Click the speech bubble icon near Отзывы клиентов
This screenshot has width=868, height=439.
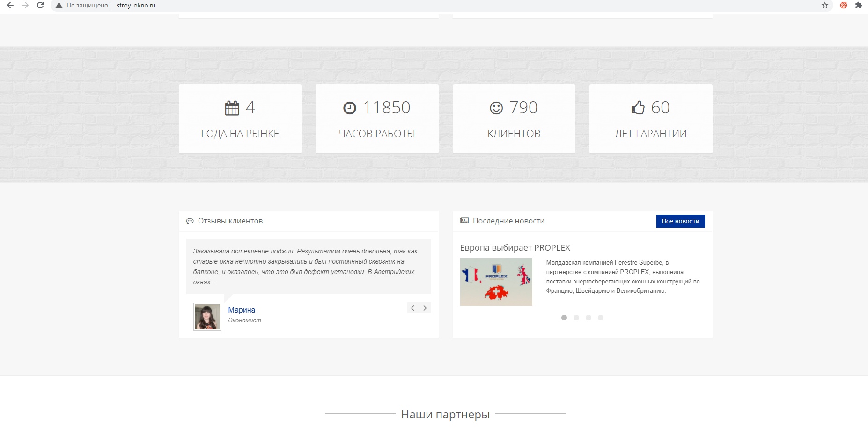[x=190, y=221]
